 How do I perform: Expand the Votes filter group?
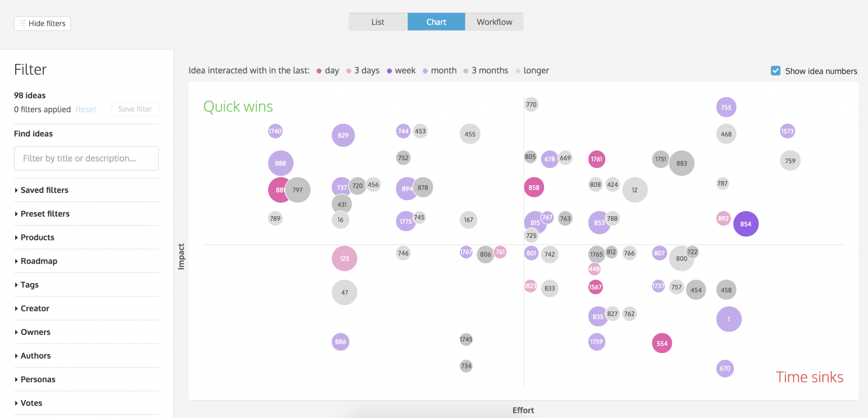(x=31, y=403)
